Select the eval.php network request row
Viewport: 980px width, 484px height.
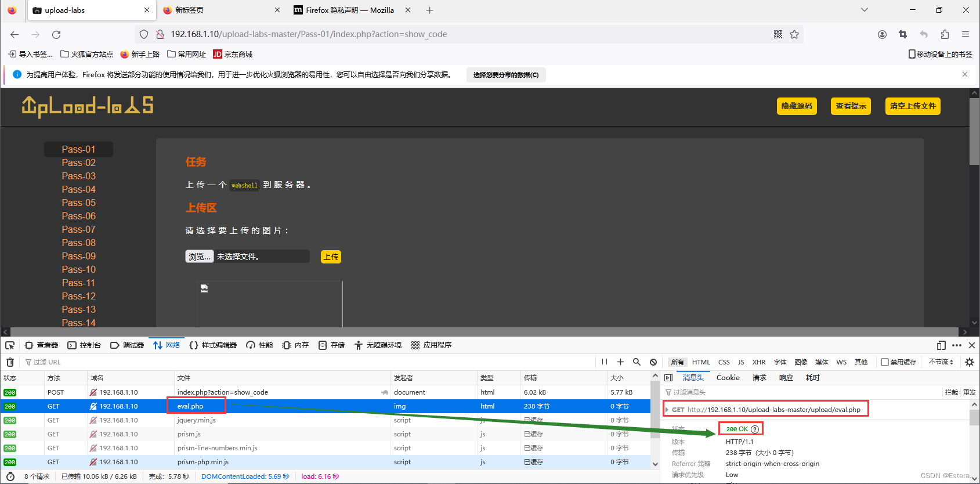(326, 406)
